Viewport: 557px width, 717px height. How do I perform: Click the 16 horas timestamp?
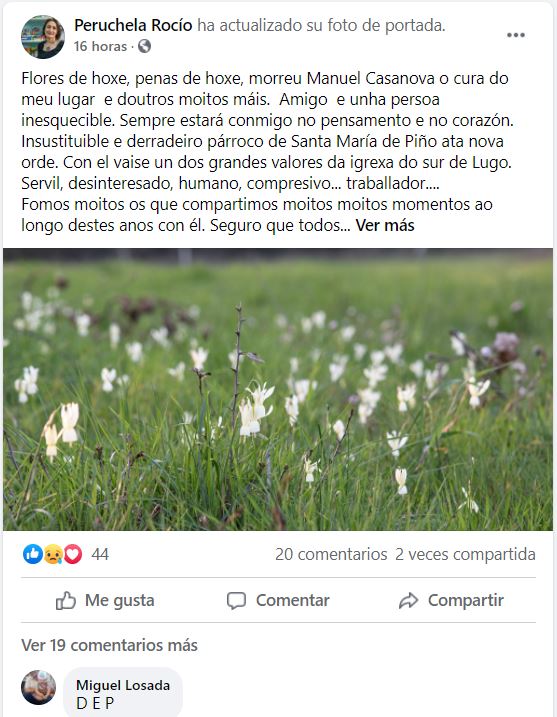pos(100,46)
